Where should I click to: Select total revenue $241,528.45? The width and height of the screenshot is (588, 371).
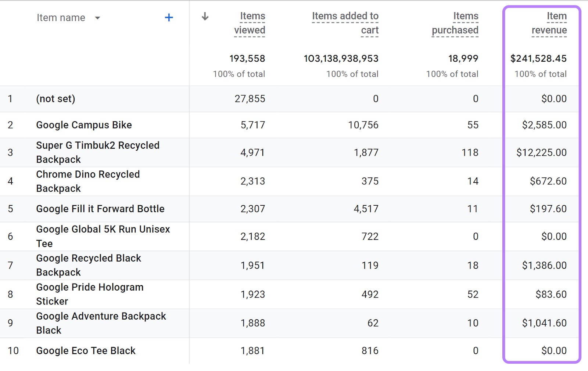538,58
